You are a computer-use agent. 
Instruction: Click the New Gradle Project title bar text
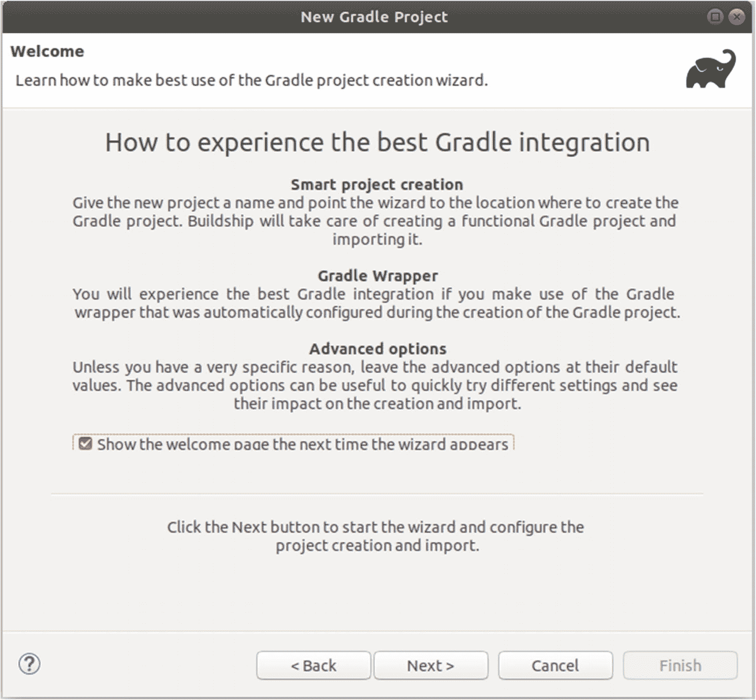374,17
